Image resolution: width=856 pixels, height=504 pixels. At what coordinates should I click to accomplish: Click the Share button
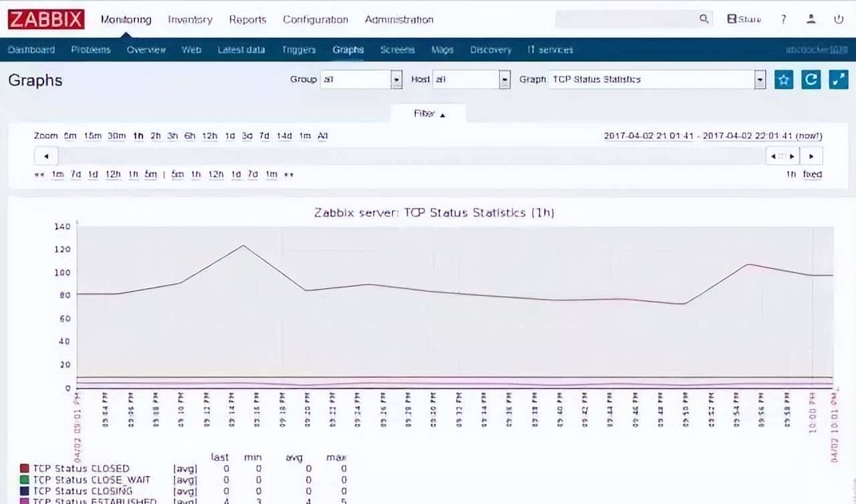(744, 19)
